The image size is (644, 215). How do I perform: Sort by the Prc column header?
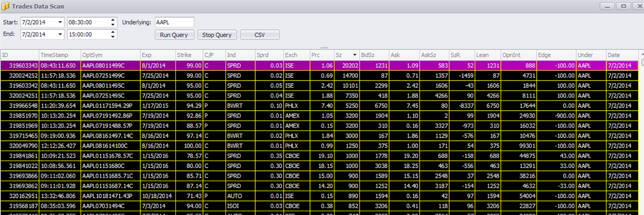tap(322, 55)
